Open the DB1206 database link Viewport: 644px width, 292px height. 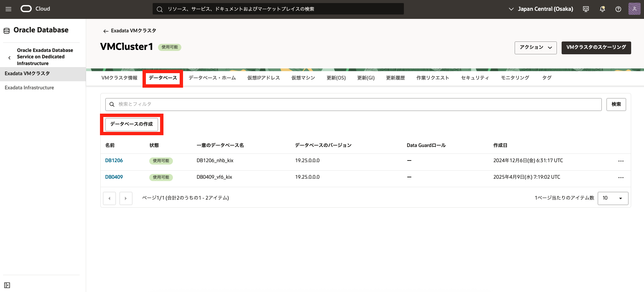click(114, 160)
